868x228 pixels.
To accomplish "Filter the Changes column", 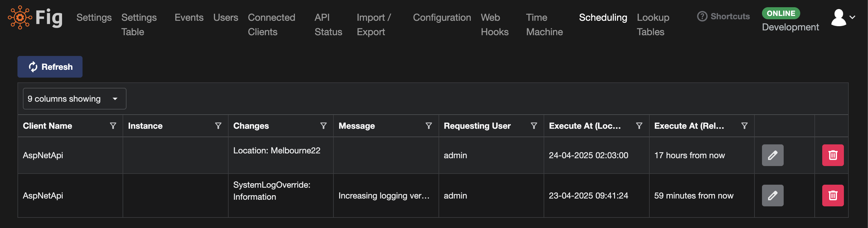I will pyautogui.click(x=323, y=126).
